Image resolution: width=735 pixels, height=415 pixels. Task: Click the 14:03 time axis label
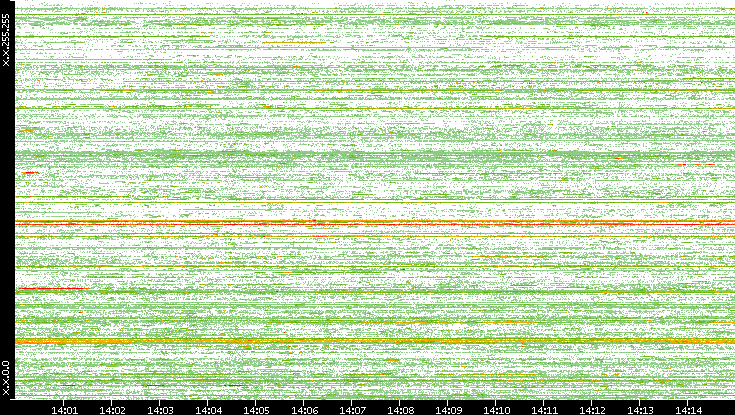[160, 410]
